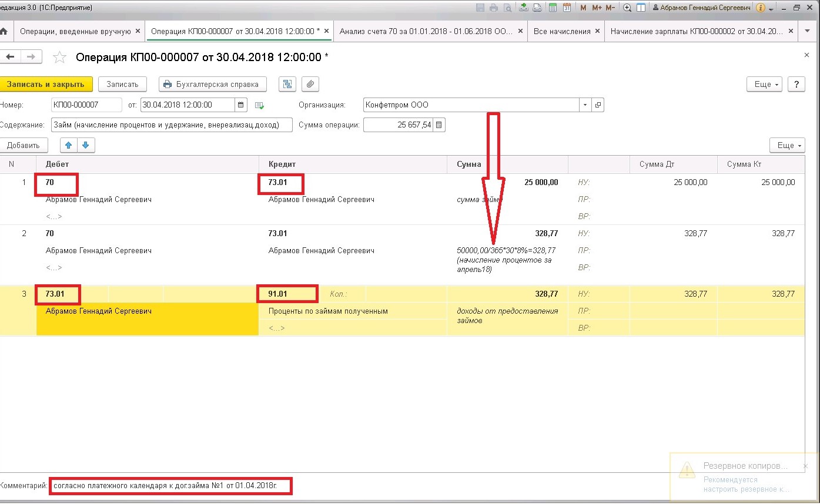Viewport: 820px width, 504px height.
Task: Open the upper Еще dropdown menu
Action: (x=765, y=84)
